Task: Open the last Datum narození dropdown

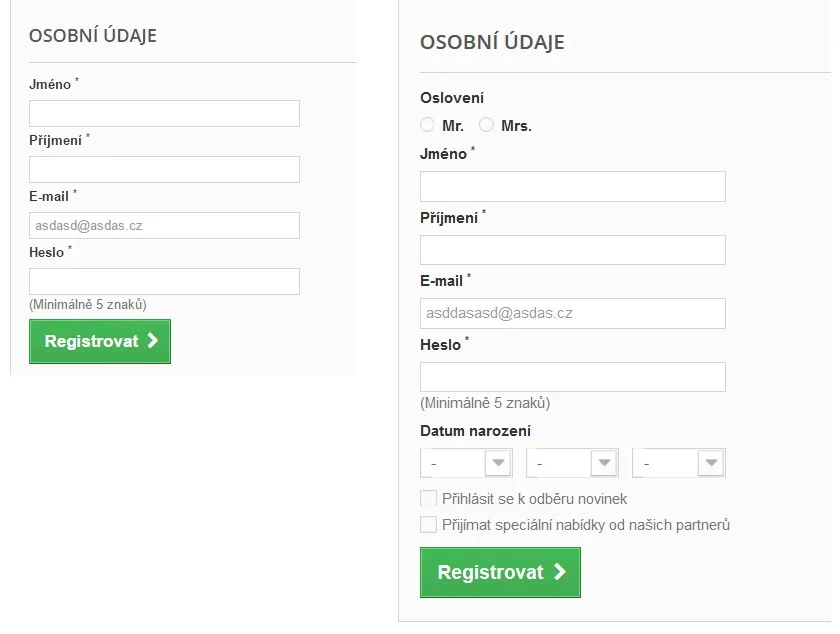Action: click(679, 463)
